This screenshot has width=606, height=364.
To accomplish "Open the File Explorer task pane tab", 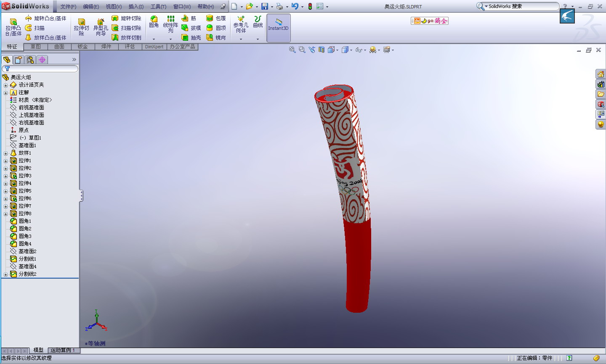I will click(x=601, y=95).
